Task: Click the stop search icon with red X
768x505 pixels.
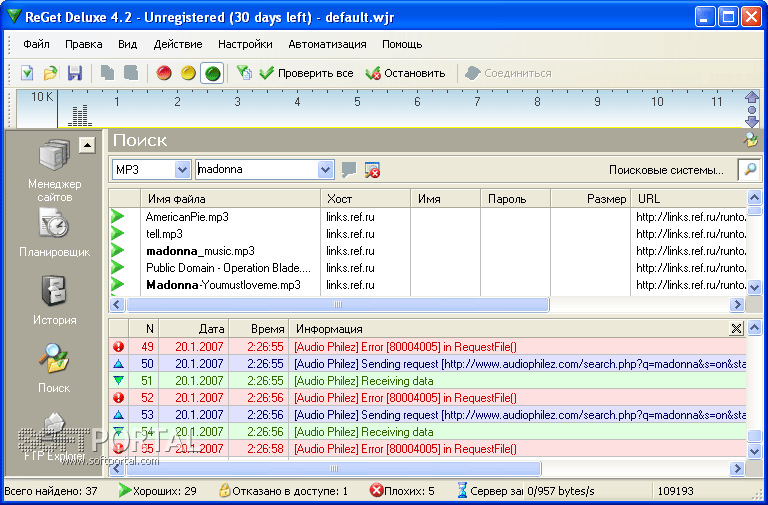Action: [372, 170]
